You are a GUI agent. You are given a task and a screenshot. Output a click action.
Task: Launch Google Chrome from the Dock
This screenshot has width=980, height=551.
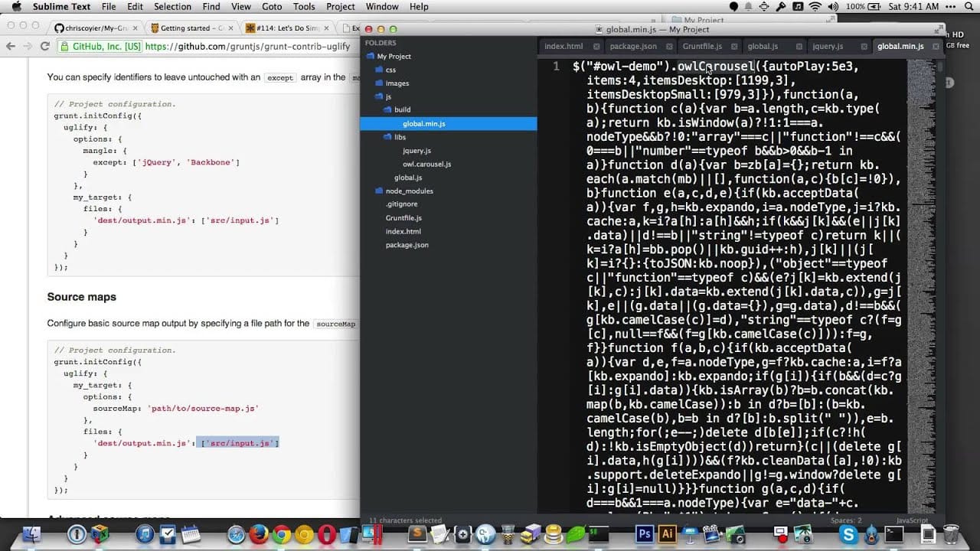[x=282, y=534]
